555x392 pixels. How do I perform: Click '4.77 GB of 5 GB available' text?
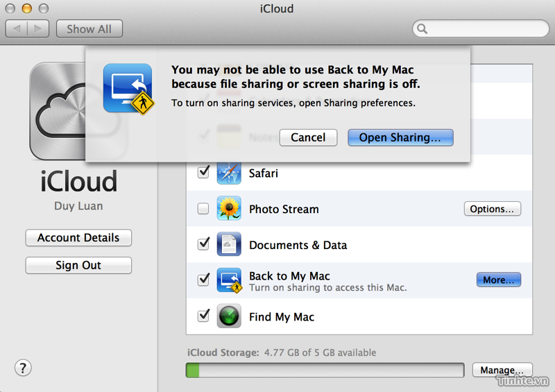pos(321,352)
